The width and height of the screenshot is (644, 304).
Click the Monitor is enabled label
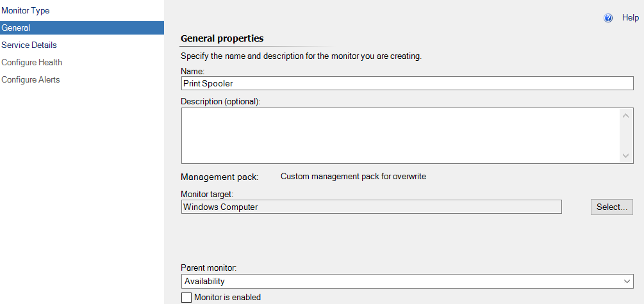(227, 298)
